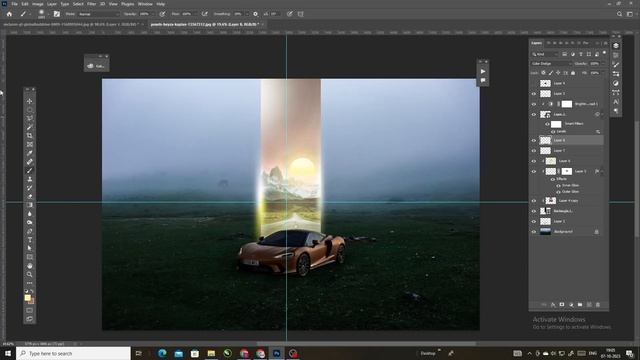This screenshot has height=360, width=640.
Task: Open layer blend mode dropdown Color Dodge
Action: pyautogui.click(x=551, y=64)
